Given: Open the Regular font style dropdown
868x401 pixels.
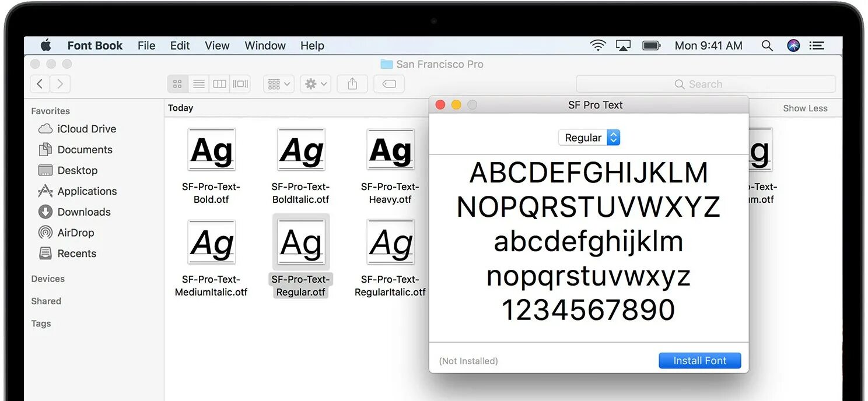Looking at the screenshot, I should [589, 138].
